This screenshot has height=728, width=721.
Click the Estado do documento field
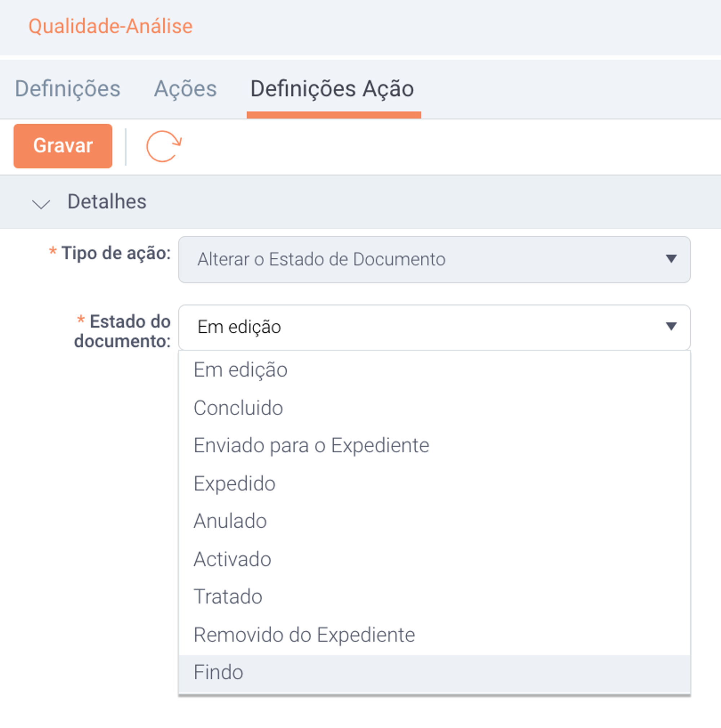pos(434,327)
